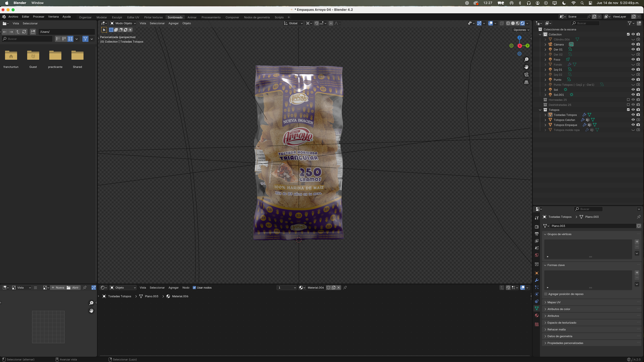This screenshot has height=362, width=644.
Task: Open the Material properties tab icon
Action: [x=536, y=316]
